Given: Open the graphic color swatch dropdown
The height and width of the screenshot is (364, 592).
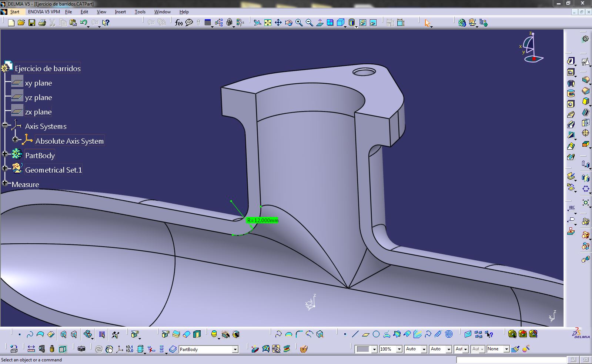Looking at the screenshot, I should pyautogui.click(x=374, y=349).
